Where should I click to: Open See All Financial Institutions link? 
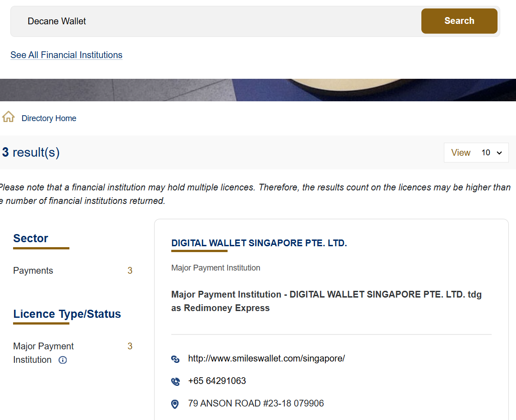(x=66, y=55)
